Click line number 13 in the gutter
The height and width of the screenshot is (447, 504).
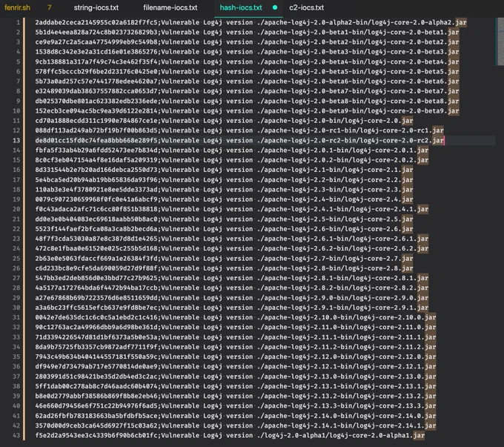tap(16, 141)
